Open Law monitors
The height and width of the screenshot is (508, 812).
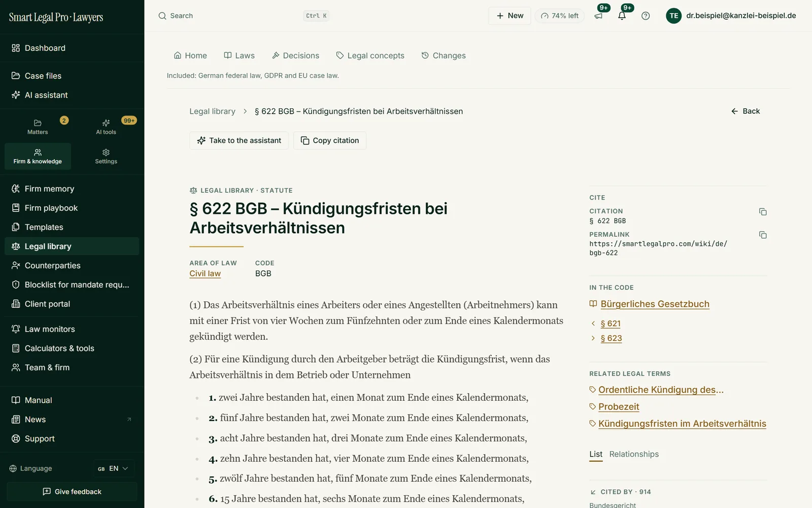click(72, 329)
